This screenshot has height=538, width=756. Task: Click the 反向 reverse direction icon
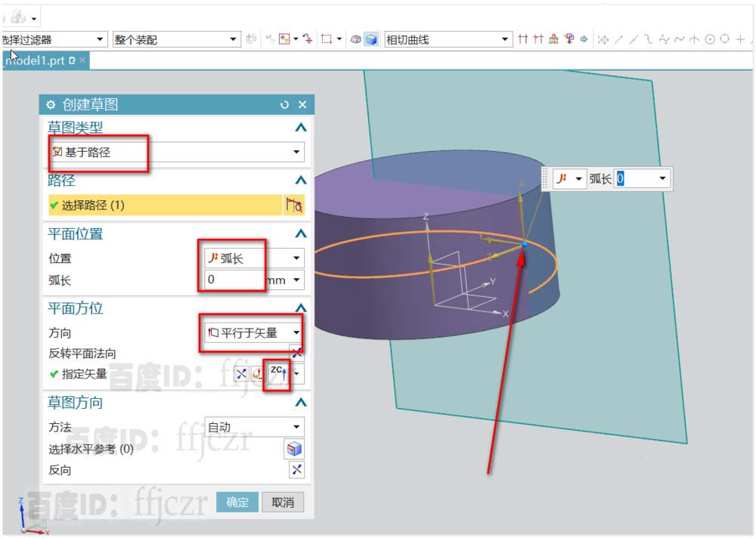(296, 470)
